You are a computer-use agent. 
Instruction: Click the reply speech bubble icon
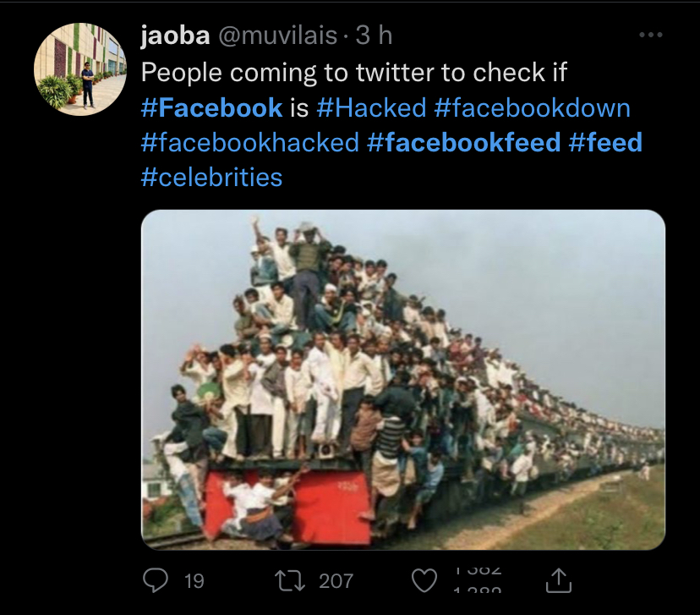click(156, 580)
